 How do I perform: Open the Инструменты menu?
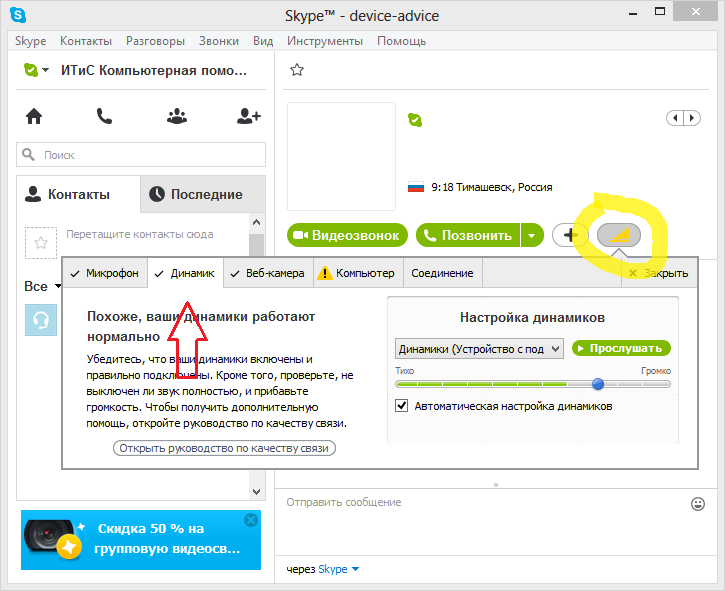pos(325,41)
